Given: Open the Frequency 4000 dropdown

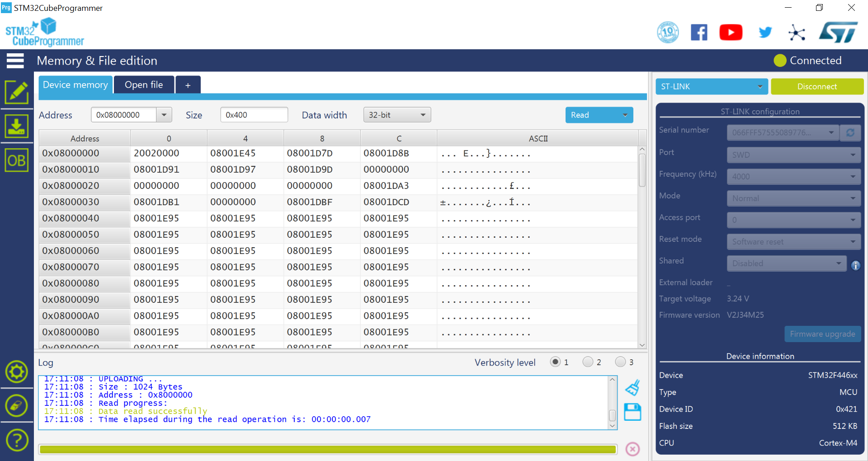Looking at the screenshot, I should [x=793, y=176].
